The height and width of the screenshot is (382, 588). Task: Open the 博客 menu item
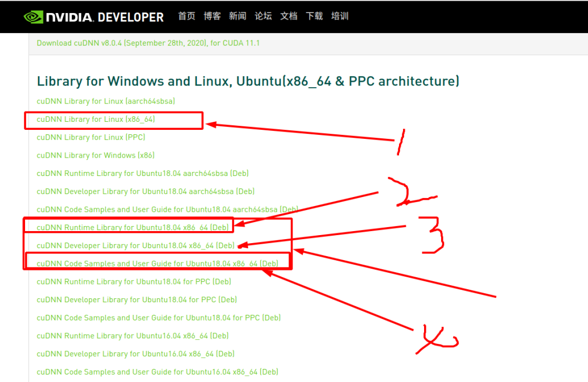pos(212,17)
